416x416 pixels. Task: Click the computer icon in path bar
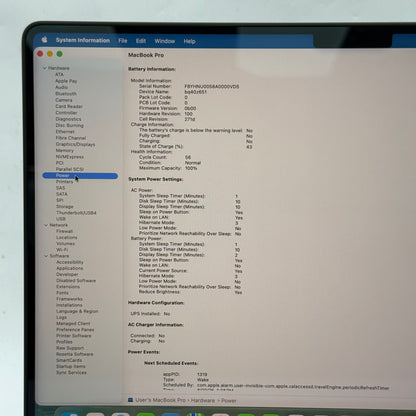[130, 400]
